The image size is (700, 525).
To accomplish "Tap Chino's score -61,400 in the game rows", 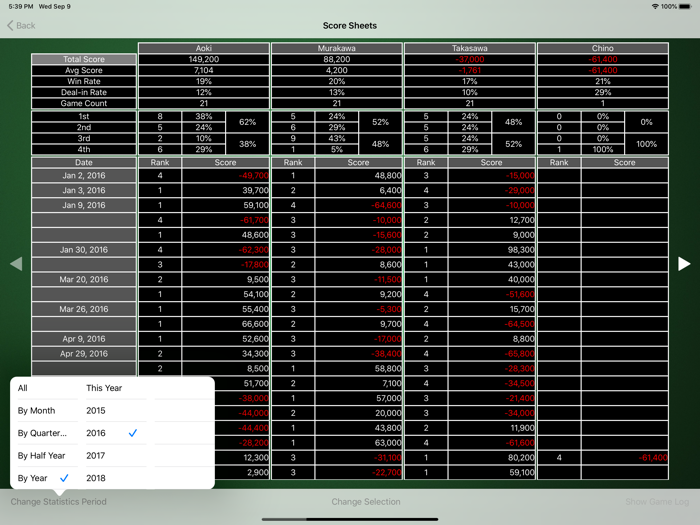I will click(x=625, y=458).
